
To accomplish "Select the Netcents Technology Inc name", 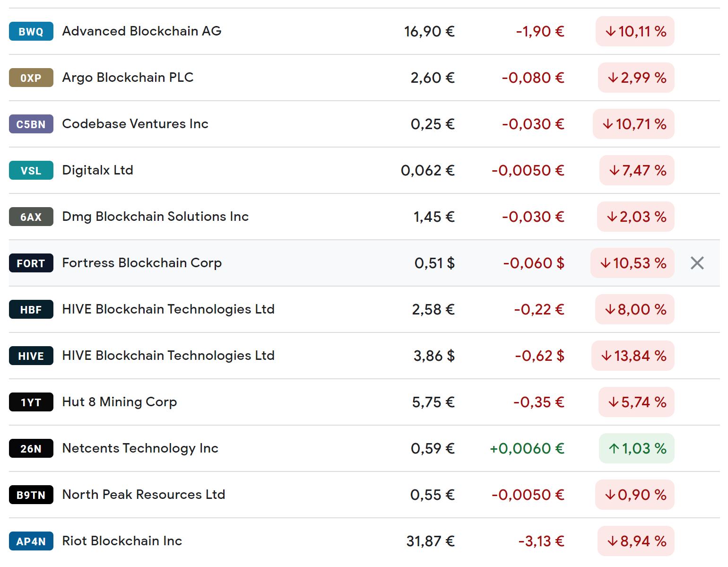I will (140, 448).
